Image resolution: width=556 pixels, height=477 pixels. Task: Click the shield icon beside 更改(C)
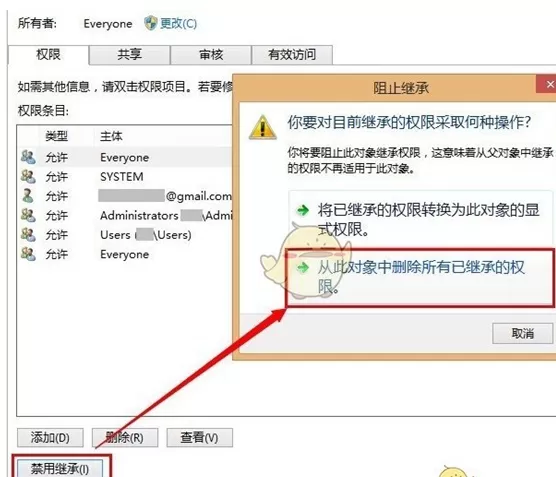pyautogui.click(x=151, y=23)
